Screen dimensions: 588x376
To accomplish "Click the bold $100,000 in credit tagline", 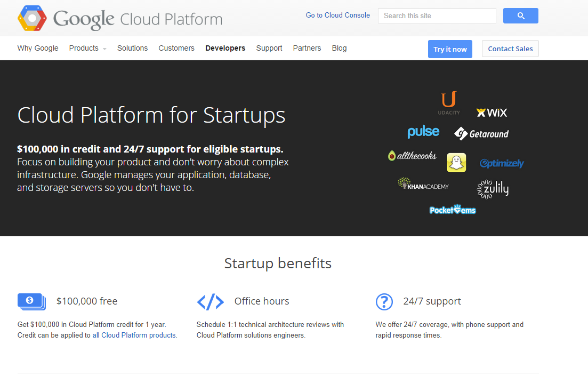I will pyautogui.click(x=150, y=149).
